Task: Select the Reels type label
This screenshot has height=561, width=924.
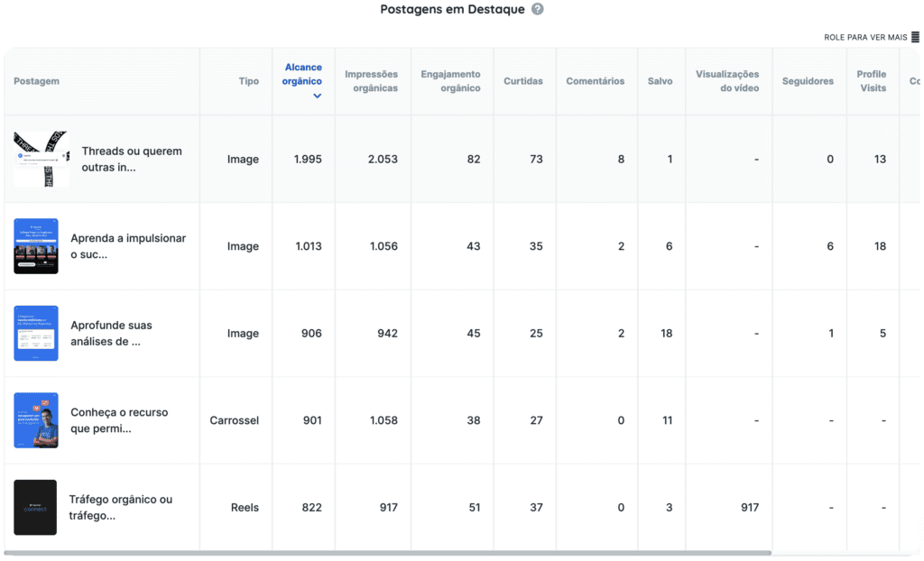Action: [x=245, y=507]
